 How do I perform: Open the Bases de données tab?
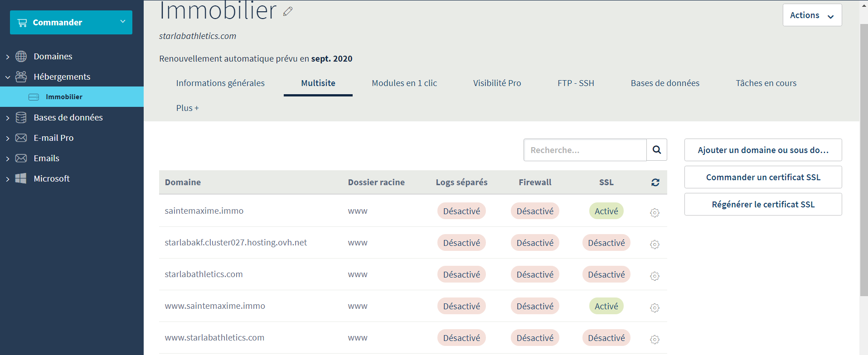click(665, 83)
